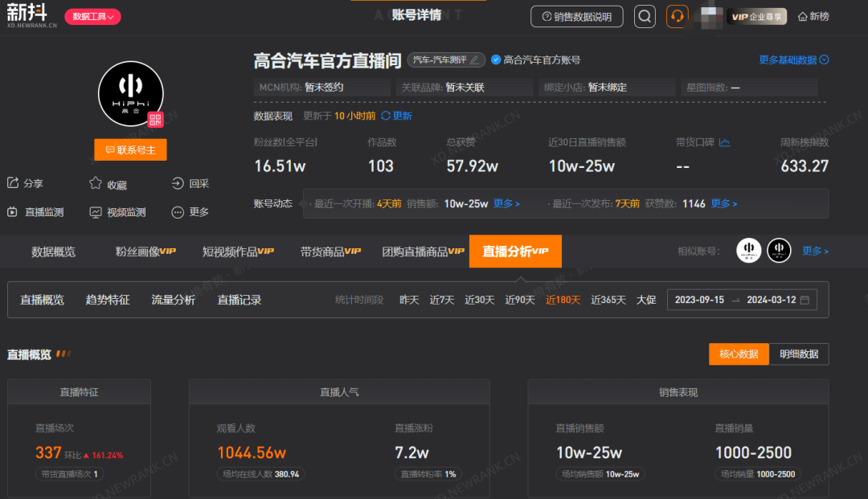
Task: Click the favorite star icon
Action: (x=96, y=183)
